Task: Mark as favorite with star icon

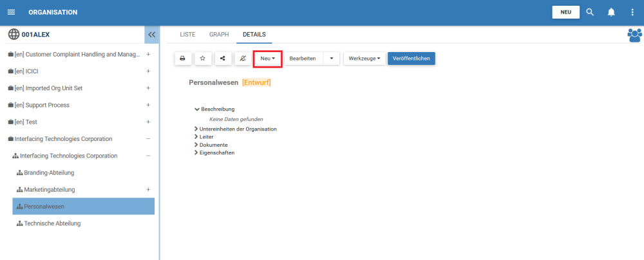Action: coord(203,59)
